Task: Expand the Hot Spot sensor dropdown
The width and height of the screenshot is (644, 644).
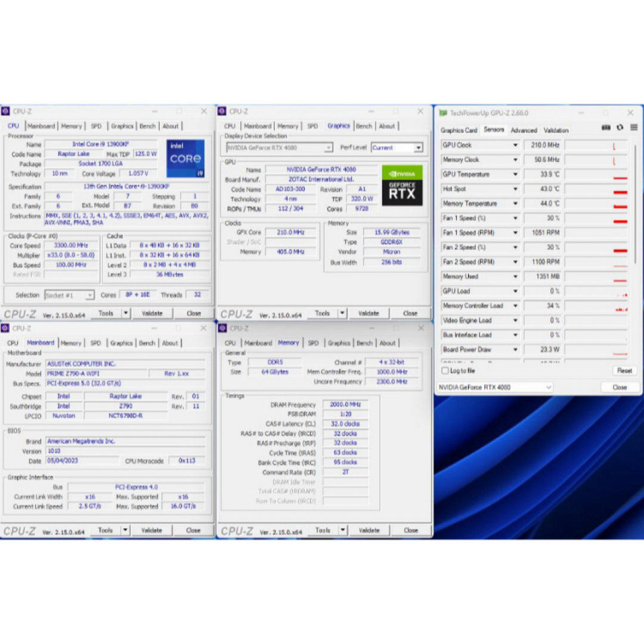Action: (x=515, y=189)
